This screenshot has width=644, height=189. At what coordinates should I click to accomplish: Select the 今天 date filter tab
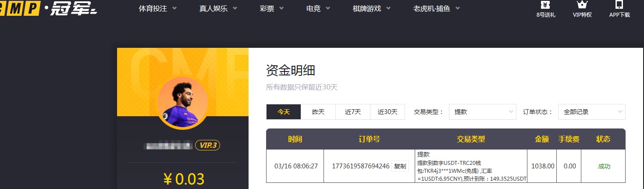pos(284,112)
